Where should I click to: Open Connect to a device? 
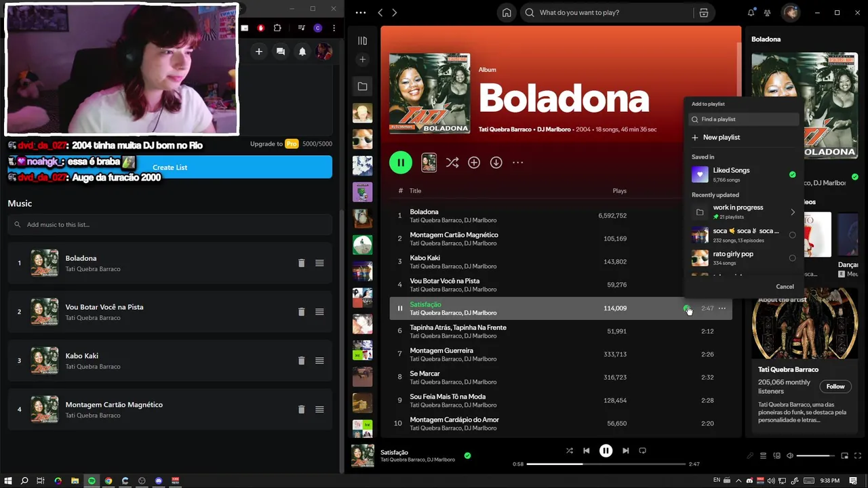(777, 456)
